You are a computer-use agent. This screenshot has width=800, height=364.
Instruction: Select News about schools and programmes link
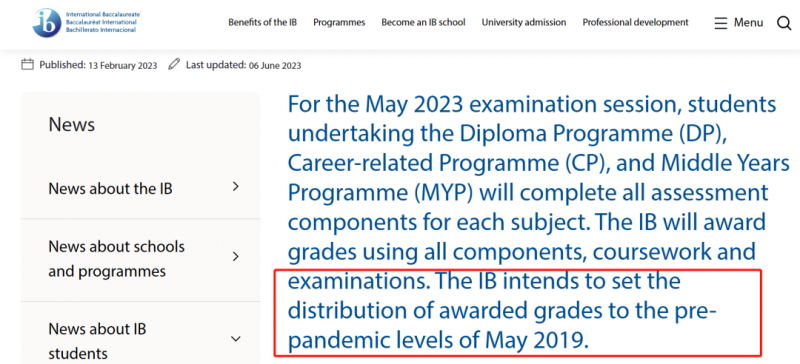(x=116, y=259)
